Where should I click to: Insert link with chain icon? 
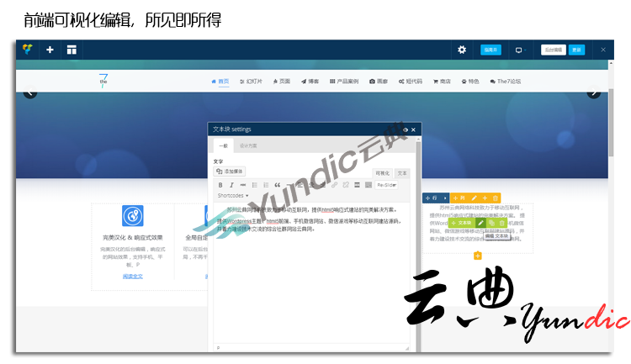point(334,185)
